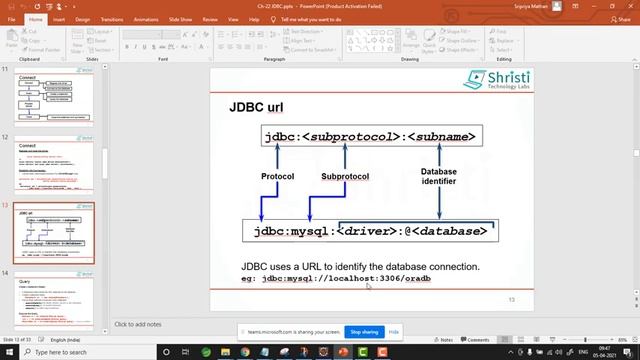Click the Windows Start button
Screen dimensions: 640x360
point(9,352)
